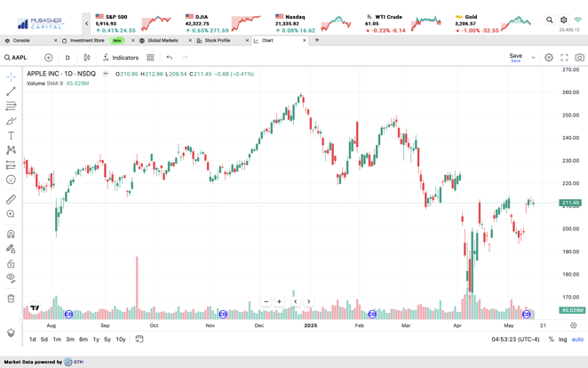588x368 pixels.
Task: Activate the magnet snap mode
Action: 11,235
